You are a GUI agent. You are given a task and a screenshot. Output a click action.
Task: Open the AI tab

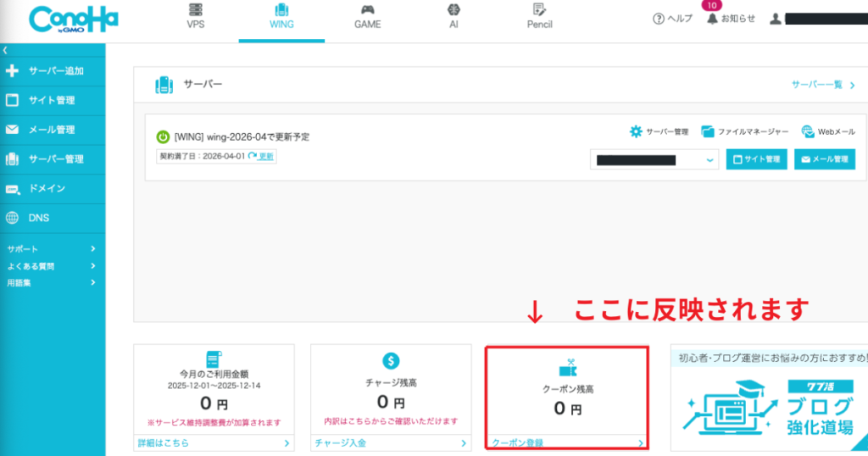(x=453, y=17)
